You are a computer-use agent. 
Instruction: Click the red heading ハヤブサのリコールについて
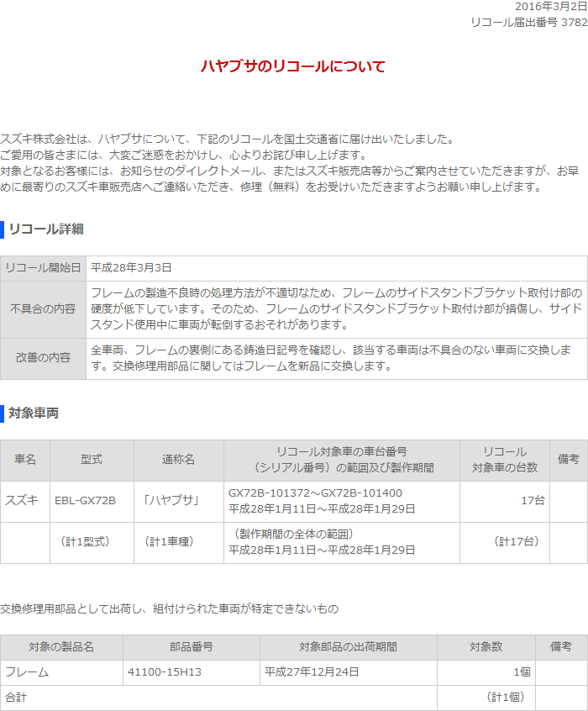pyautogui.click(x=293, y=66)
